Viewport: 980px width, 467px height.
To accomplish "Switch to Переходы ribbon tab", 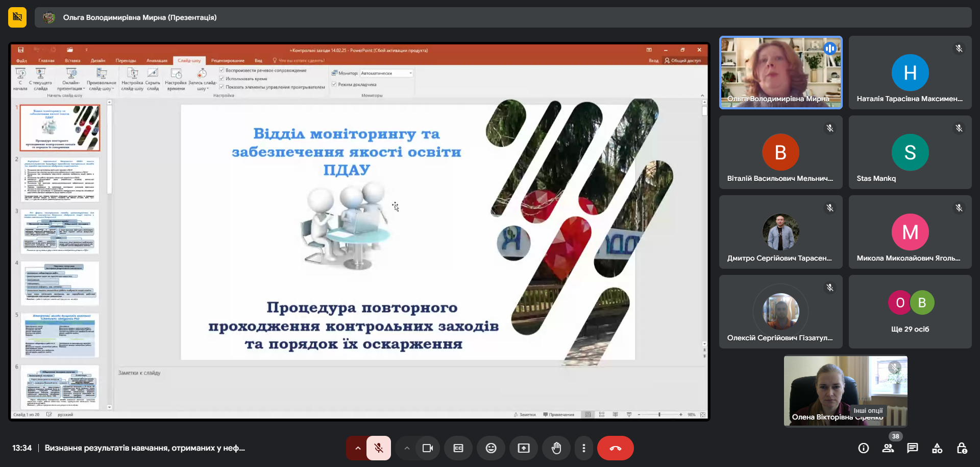I will coord(126,60).
